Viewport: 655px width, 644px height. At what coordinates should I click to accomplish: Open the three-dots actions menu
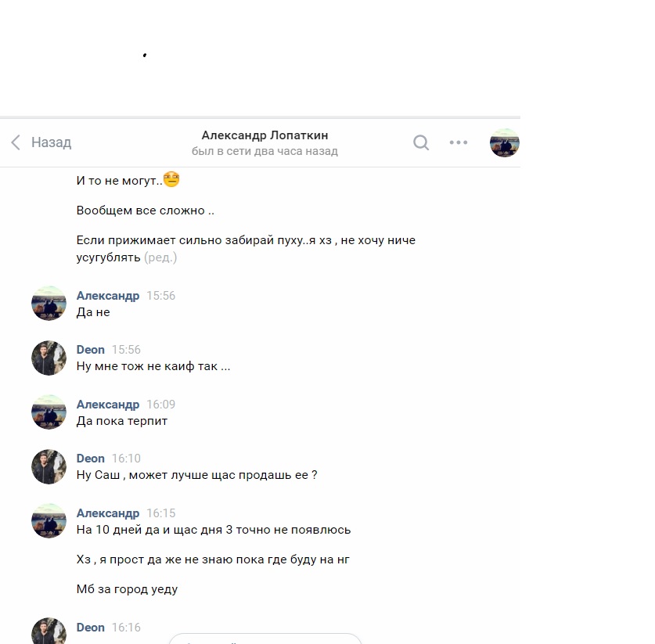pos(459,142)
